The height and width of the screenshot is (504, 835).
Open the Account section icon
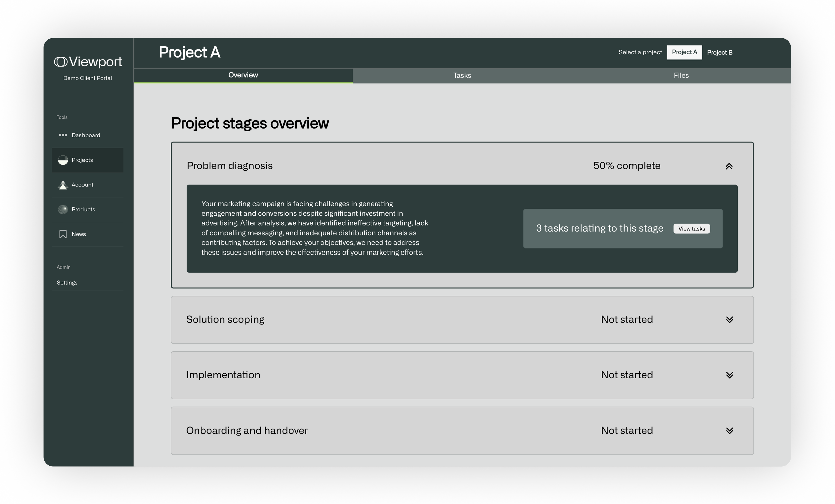[x=63, y=185]
